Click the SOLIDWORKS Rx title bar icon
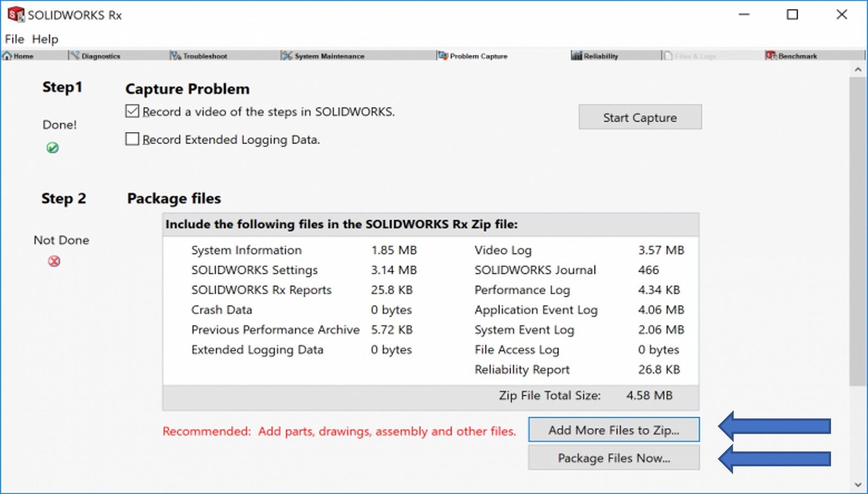Image resolution: width=868 pixels, height=494 pixels. click(x=16, y=15)
